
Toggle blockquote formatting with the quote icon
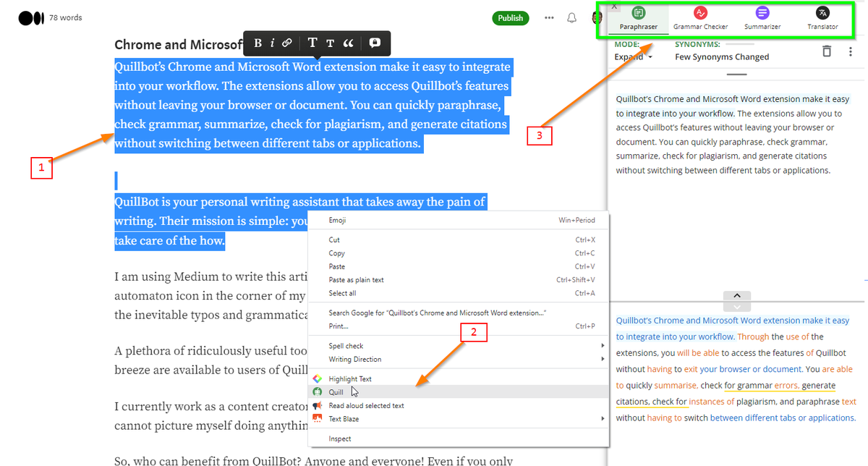pyautogui.click(x=349, y=43)
